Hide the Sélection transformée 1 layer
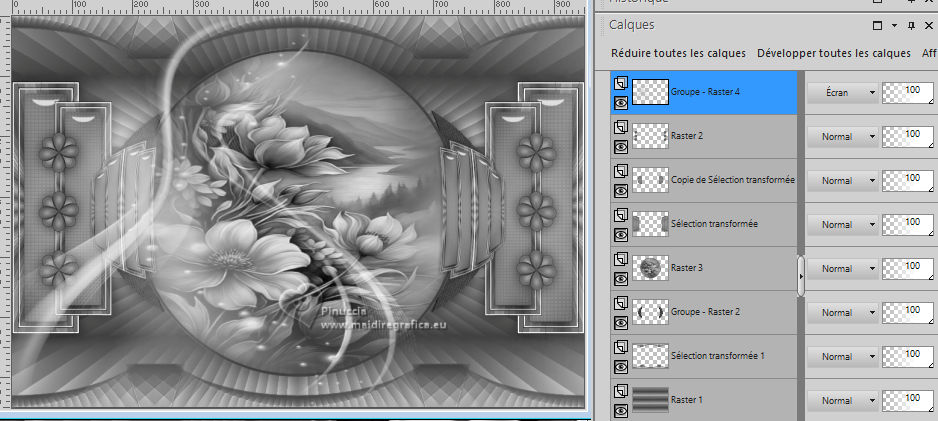 (620, 367)
